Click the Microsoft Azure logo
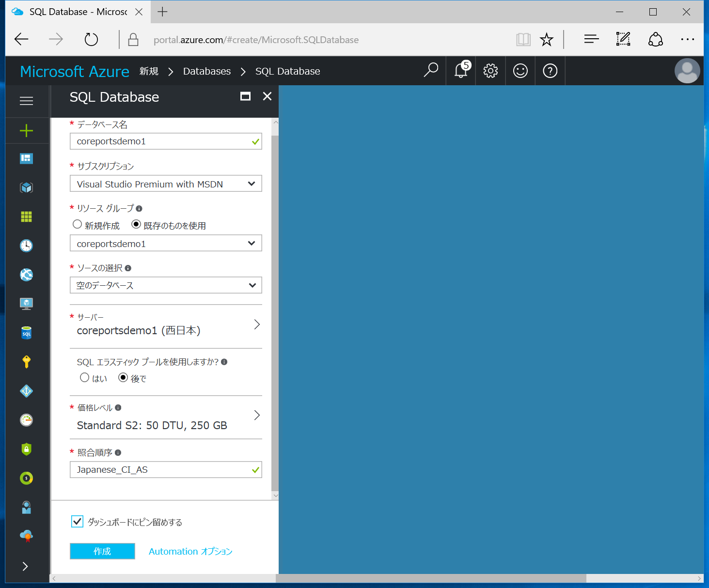 click(x=75, y=71)
